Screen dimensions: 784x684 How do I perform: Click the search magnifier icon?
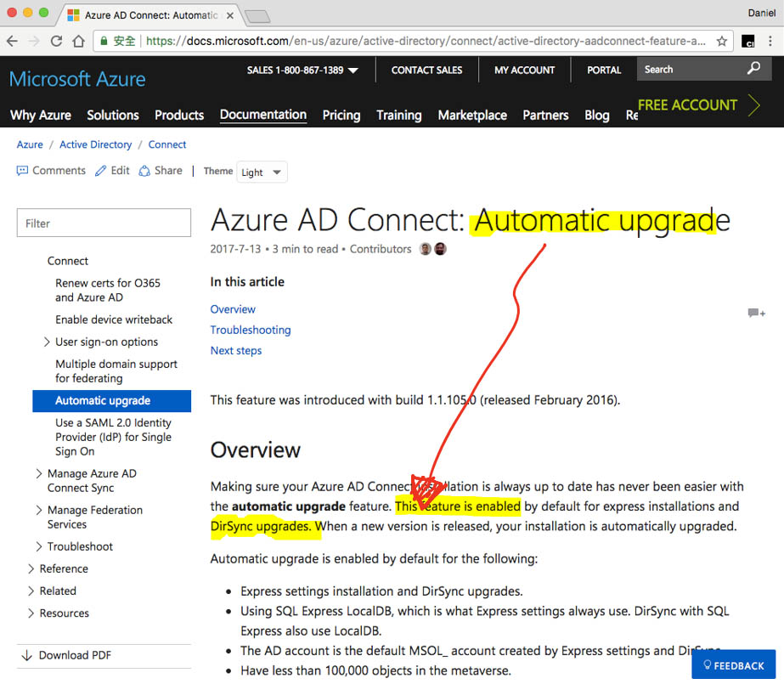click(x=753, y=69)
